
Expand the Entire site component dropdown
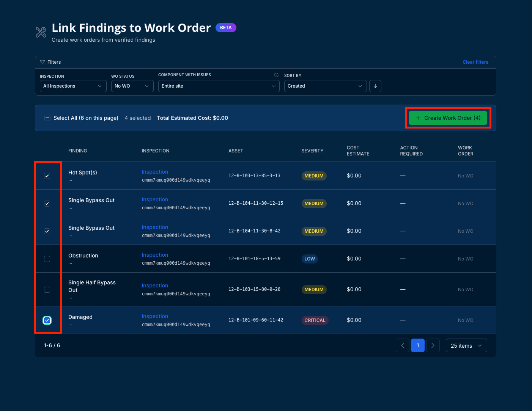[219, 86]
